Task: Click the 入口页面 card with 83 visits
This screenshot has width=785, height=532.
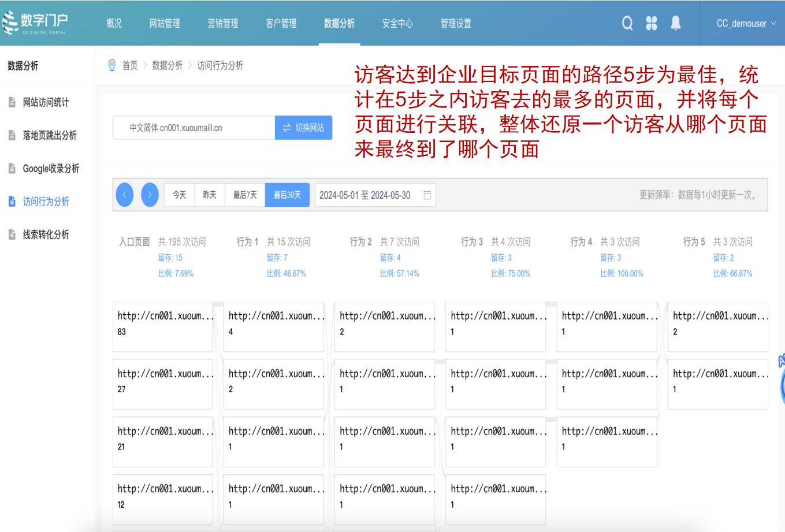Action: (163, 326)
